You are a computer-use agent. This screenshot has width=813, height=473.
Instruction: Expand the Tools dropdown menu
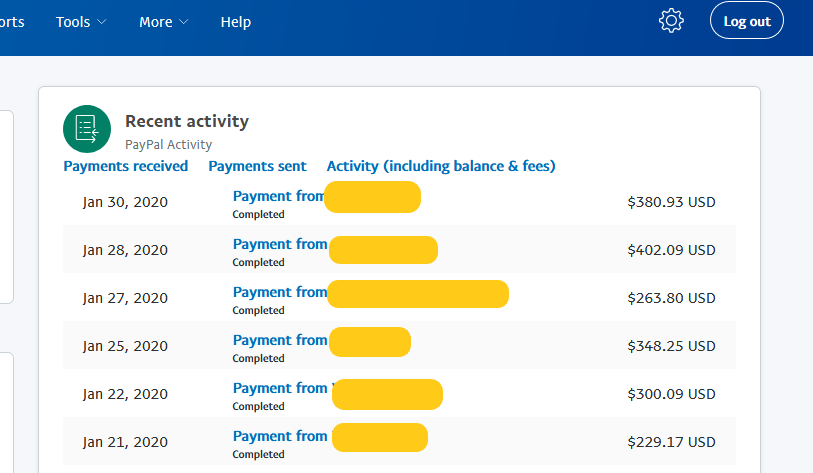pyautogui.click(x=81, y=22)
